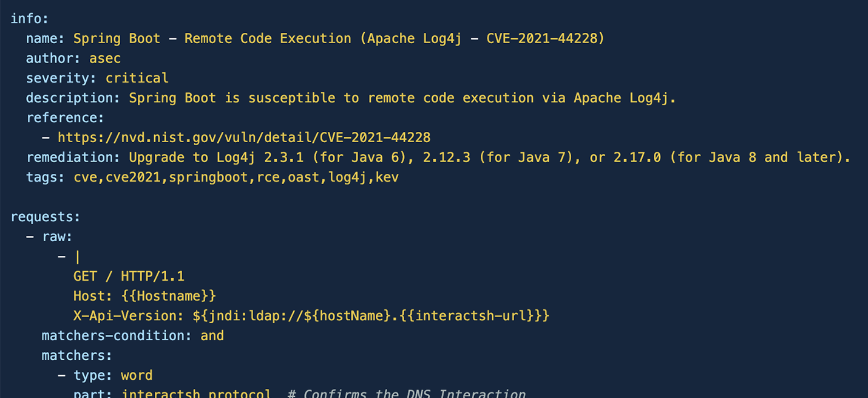Click the 'author:' key
The width and height of the screenshot is (868, 398).
[53, 58]
